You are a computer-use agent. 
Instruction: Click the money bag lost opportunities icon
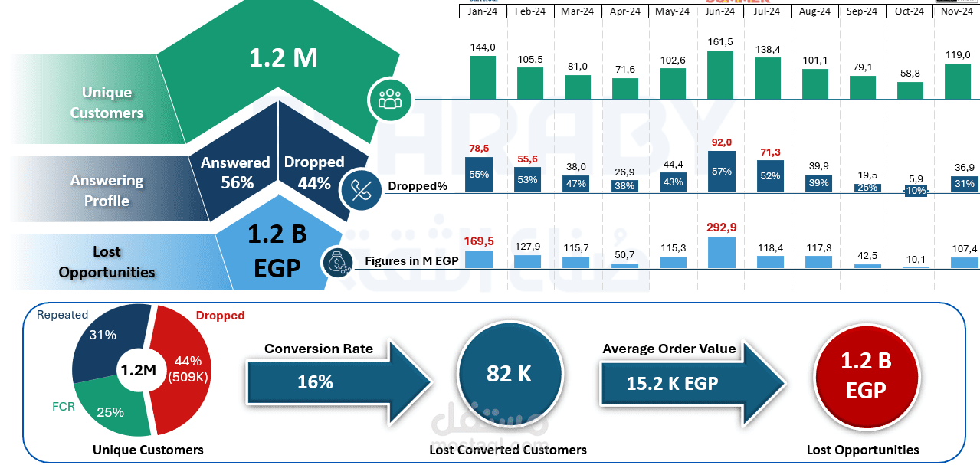336,263
